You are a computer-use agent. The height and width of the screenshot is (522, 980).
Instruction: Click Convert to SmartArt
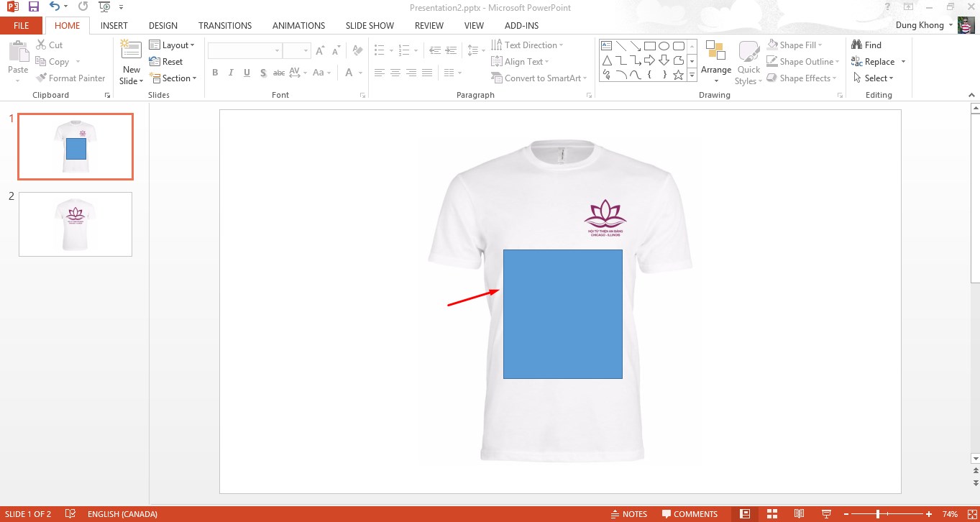tap(539, 78)
